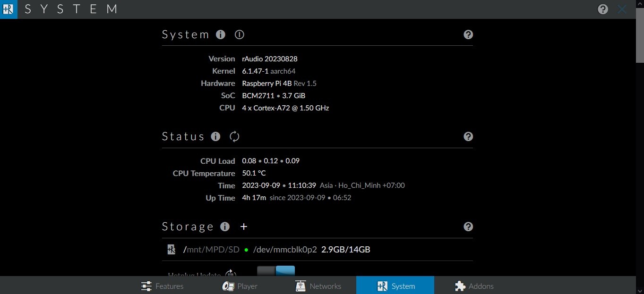Image resolution: width=644 pixels, height=294 pixels.
Task: Click the timezone Asia · Ho_Chi_Minh
Action: tap(350, 185)
